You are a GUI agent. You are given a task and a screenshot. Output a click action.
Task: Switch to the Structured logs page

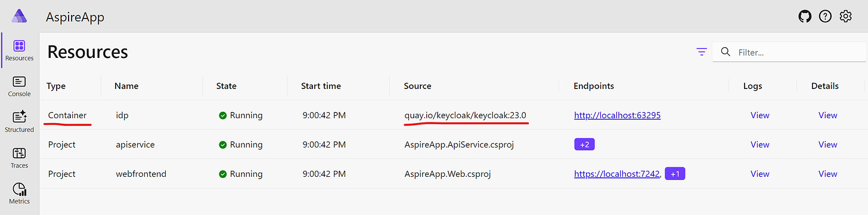click(19, 121)
